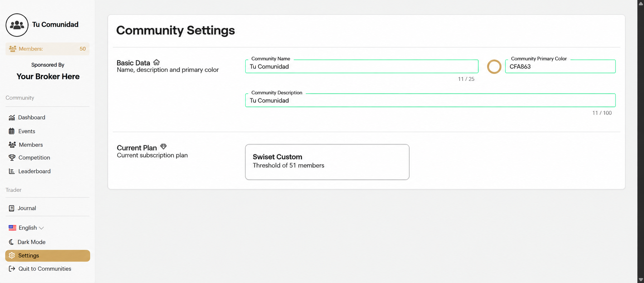The image size is (644, 283).
Task: Click the Swiset Custom plan card
Action: point(327,162)
